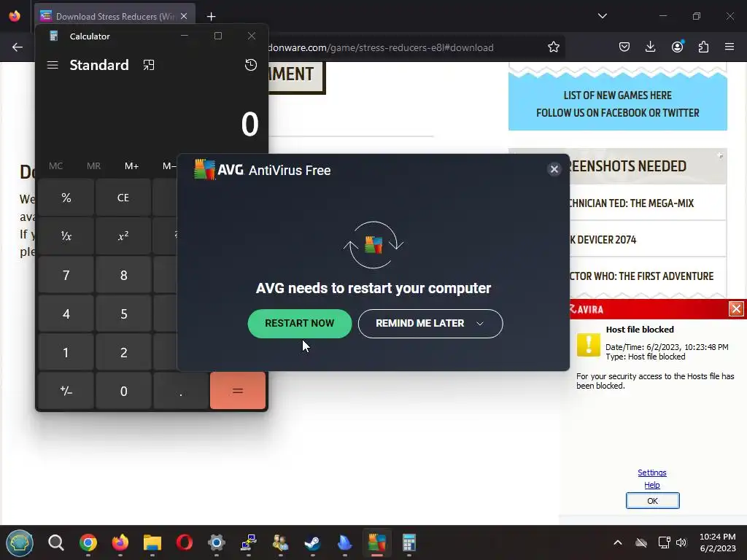Click the list all tabs chevron
747x560 pixels.
click(602, 16)
